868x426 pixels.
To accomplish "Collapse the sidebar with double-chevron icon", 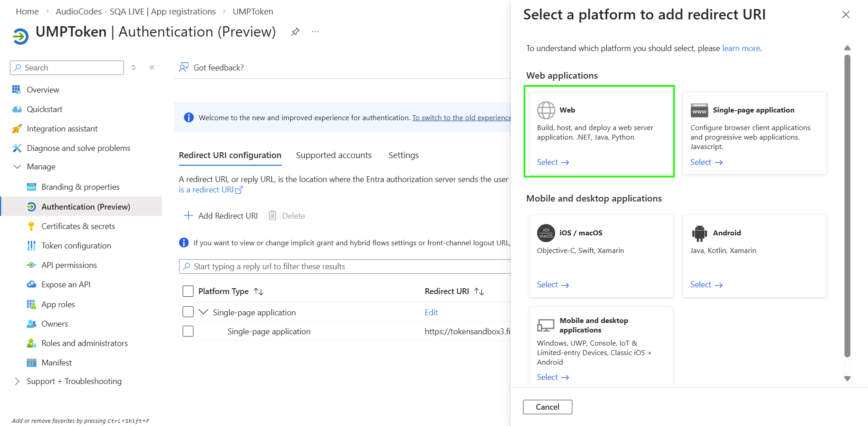I will [152, 68].
